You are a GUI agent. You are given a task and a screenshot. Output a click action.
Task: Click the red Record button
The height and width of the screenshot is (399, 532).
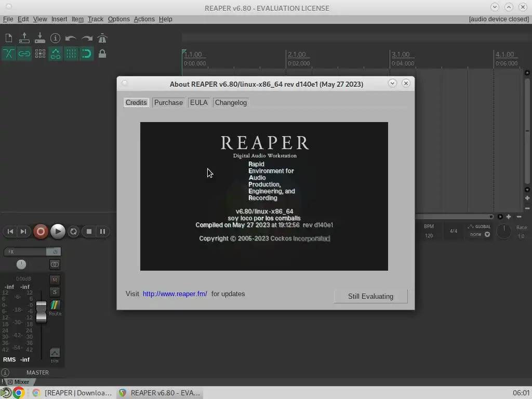pyautogui.click(x=41, y=231)
